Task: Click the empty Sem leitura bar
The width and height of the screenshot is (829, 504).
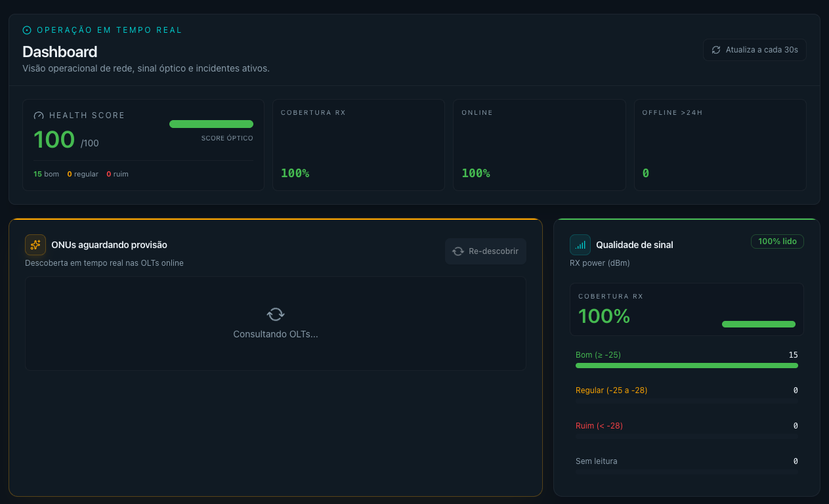Action: [x=687, y=471]
